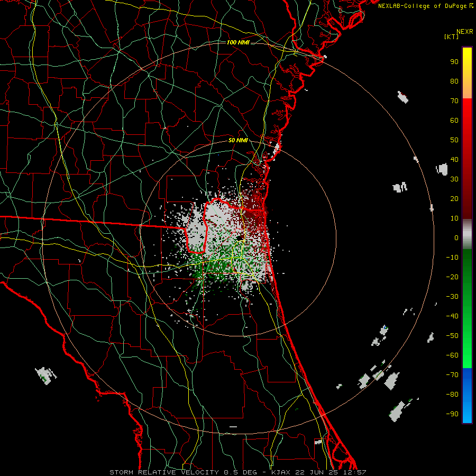Pick the bright red segment of the color bar
This screenshot has height=476, width=476.
pos(467,111)
